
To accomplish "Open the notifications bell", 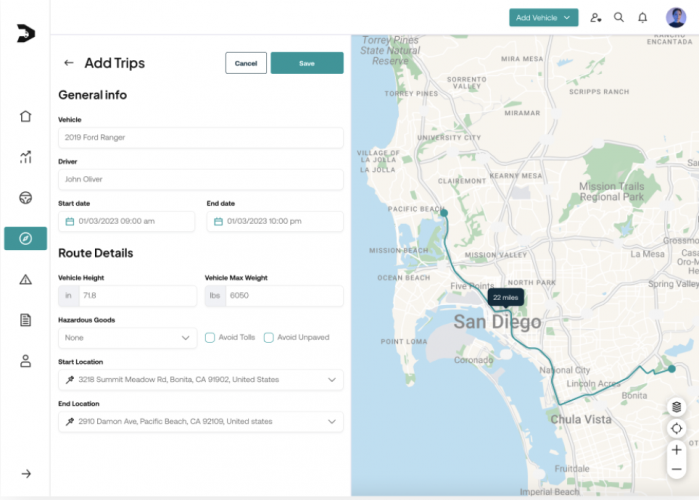I will [x=642, y=17].
